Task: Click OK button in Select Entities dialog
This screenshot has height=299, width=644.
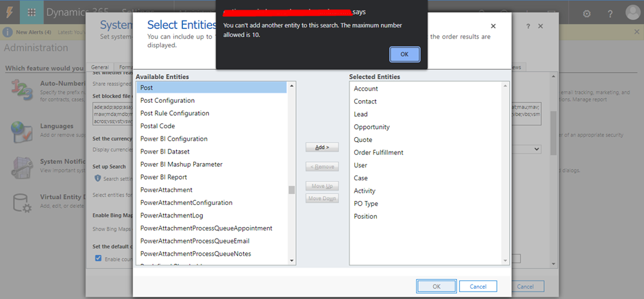Action: click(x=436, y=286)
